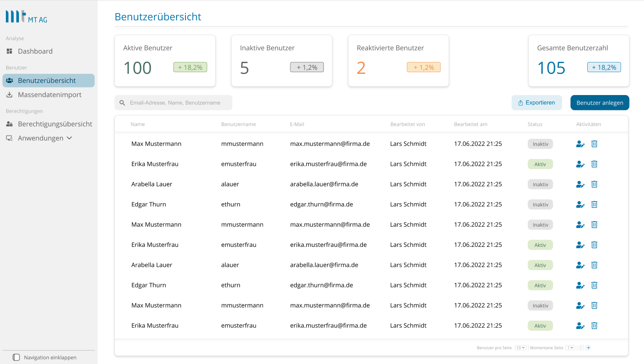
Task: Click the Benutzer pro Seite label
Action: point(494,348)
